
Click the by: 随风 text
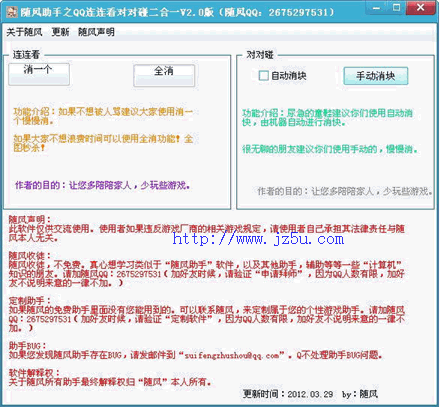click(x=360, y=394)
